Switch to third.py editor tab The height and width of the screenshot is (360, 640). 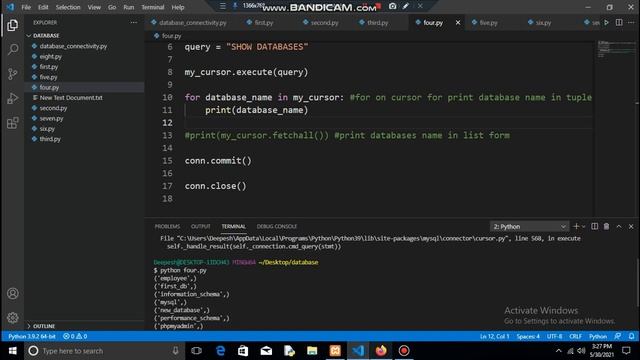378,22
